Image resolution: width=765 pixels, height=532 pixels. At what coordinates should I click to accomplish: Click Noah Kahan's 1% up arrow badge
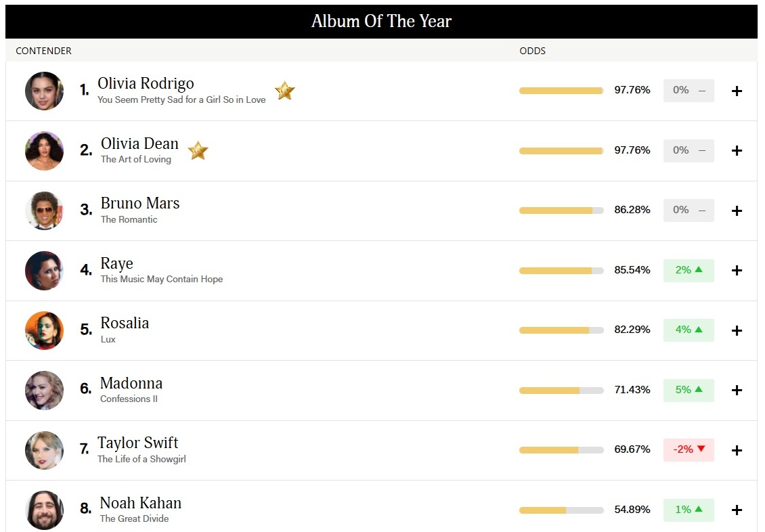pyautogui.click(x=688, y=510)
